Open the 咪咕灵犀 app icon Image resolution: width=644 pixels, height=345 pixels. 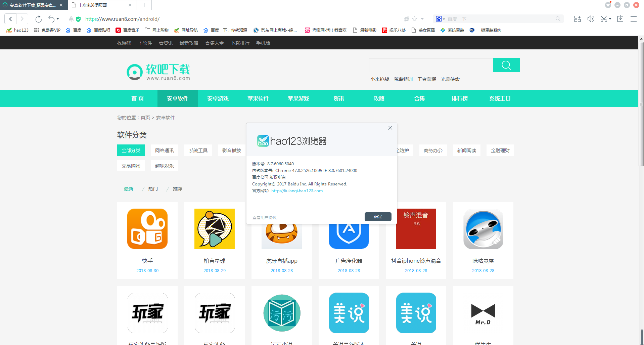(483, 229)
